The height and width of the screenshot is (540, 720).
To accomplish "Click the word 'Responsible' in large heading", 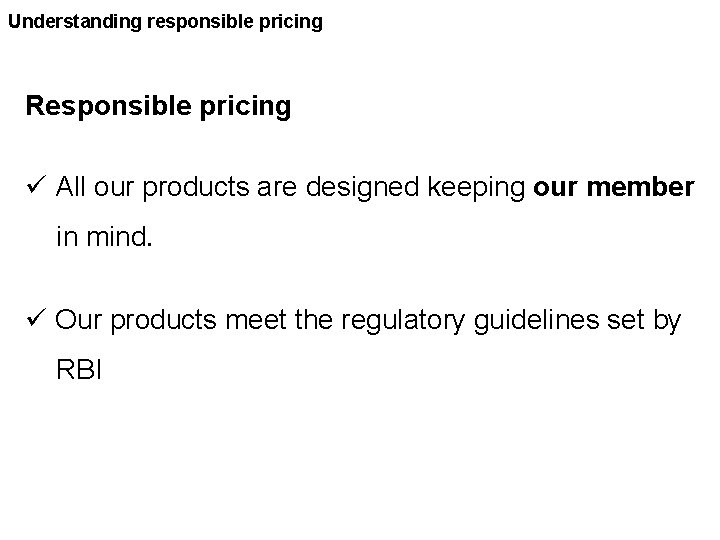I will pyautogui.click(x=108, y=105).
